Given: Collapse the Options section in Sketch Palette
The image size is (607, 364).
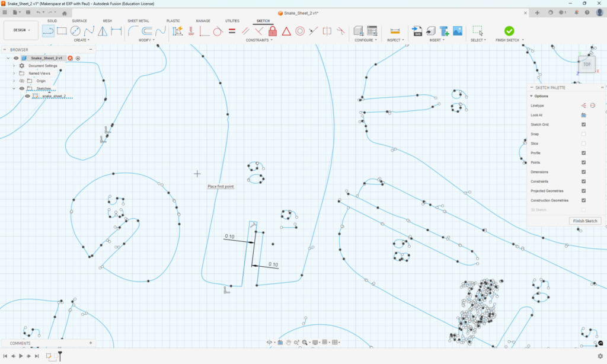Looking at the screenshot, I should (x=531, y=95).
